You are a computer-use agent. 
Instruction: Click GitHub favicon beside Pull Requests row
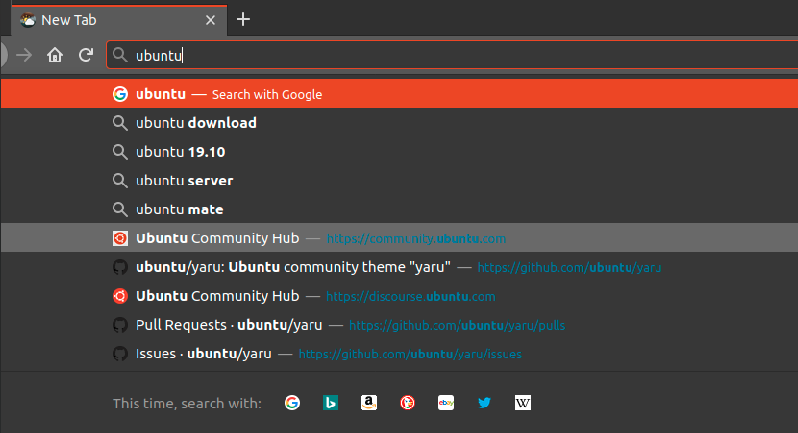(120, 325)
